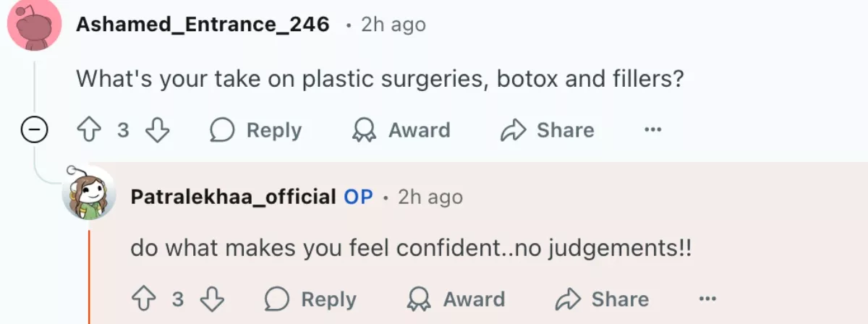Downvote Ashamed_Entrance_246's comment
The image size is (868, 324).
157,130
